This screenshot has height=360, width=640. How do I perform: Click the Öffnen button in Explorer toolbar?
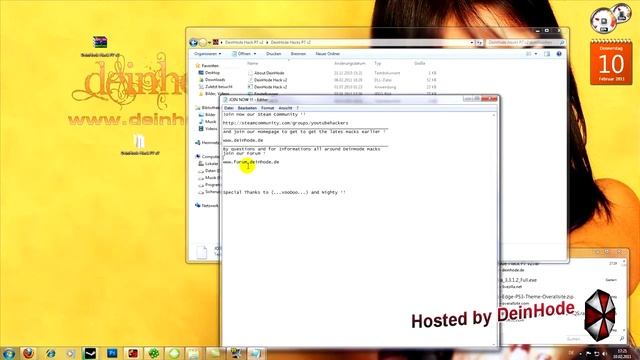(x=241, y=54)
